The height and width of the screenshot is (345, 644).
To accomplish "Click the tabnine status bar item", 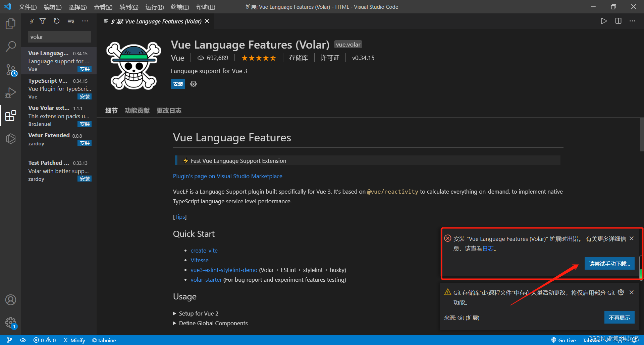I will click(x=104, y=340).
